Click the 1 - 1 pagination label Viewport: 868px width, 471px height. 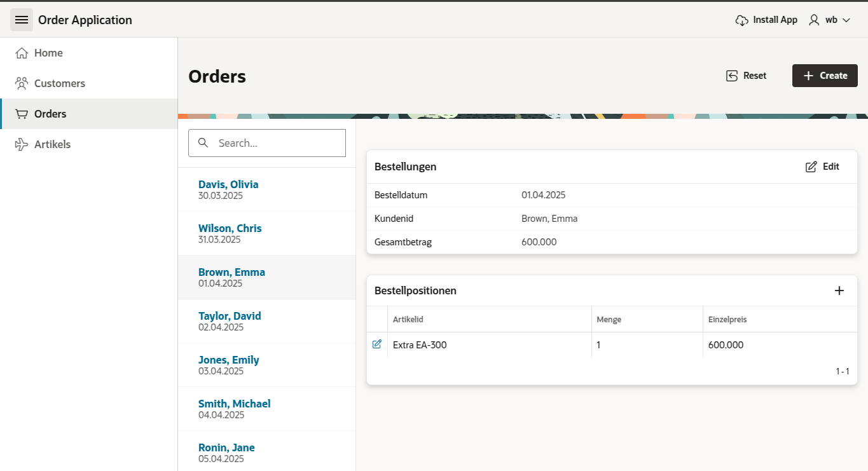tap(843, 371)
